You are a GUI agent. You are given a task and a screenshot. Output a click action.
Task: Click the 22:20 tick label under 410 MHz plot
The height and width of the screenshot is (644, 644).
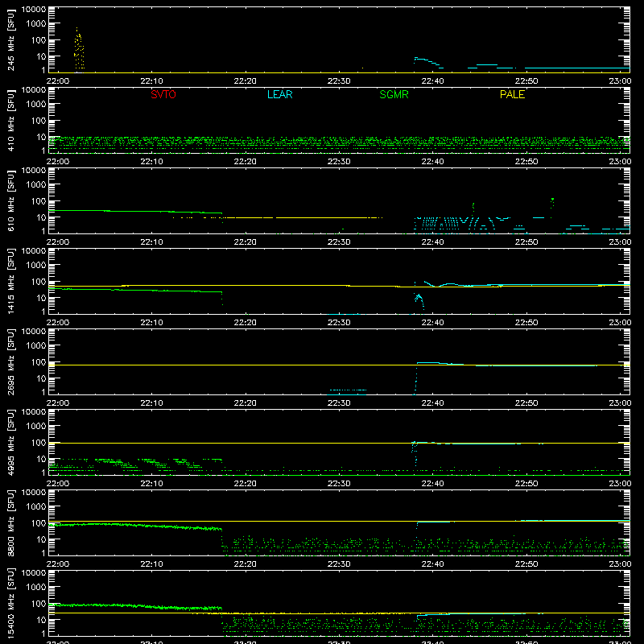click(246, 162)
